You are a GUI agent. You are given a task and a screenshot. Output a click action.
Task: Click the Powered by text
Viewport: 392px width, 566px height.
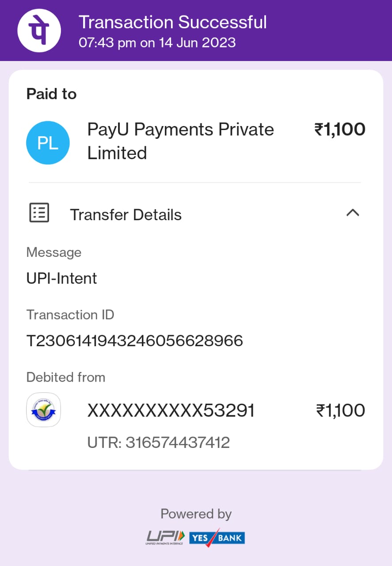coord(196,514)
